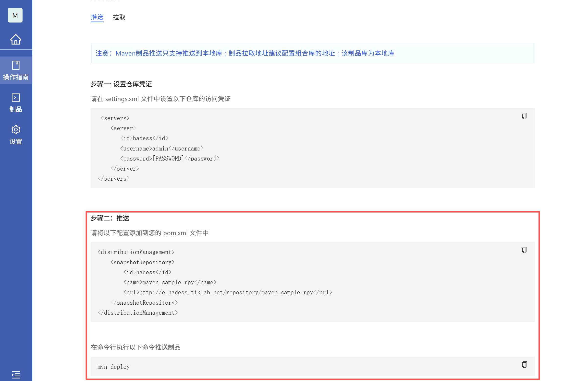The height and width of the screenshot is (381, 588).
Task: Click the username admin line
Action: point(161,149)
